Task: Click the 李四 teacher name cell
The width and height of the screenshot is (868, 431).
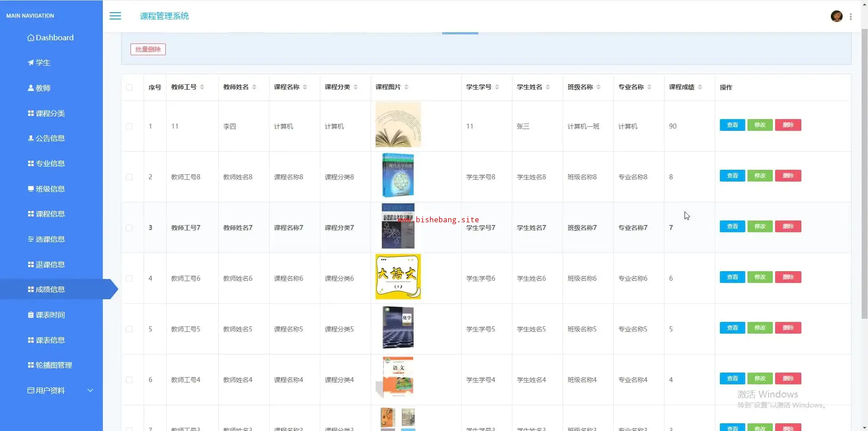Action: 230,126
